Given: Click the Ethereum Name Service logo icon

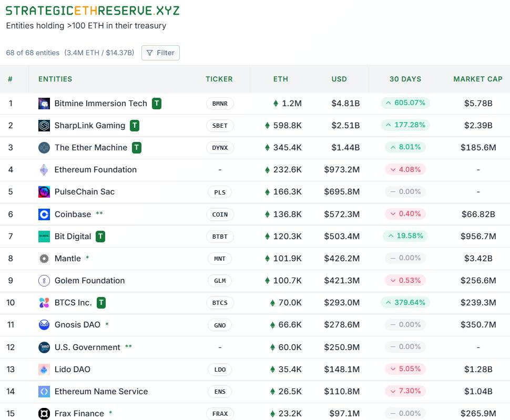Looking at the screenshot, I should (x=44, y=392).
